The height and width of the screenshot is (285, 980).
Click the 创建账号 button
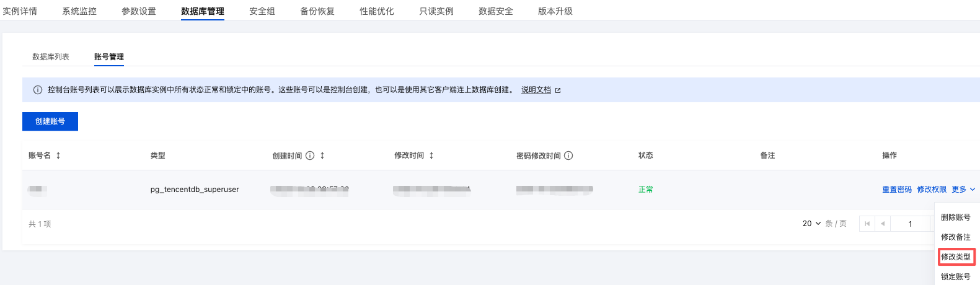point(50,121)
